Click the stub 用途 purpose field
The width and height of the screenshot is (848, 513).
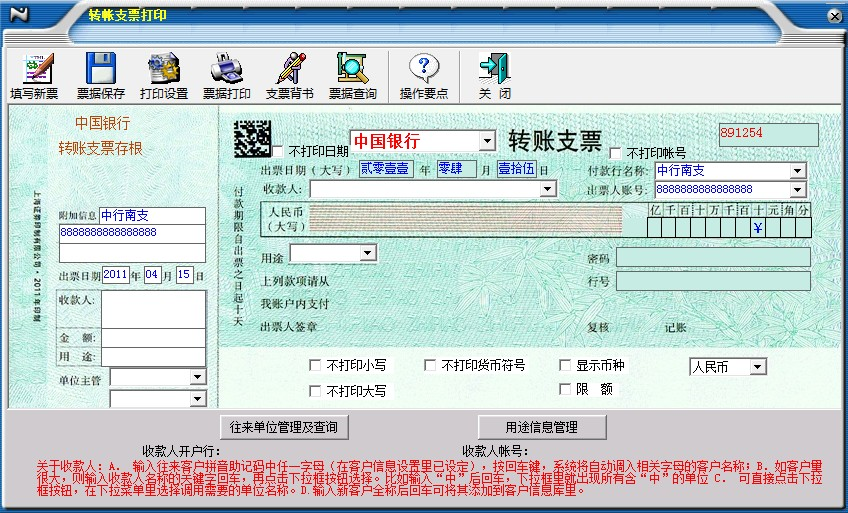(x=154, y=357)
